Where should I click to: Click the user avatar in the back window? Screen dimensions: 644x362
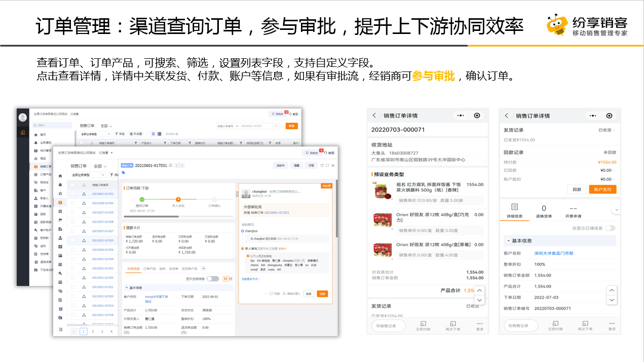(x=22, y=118)
